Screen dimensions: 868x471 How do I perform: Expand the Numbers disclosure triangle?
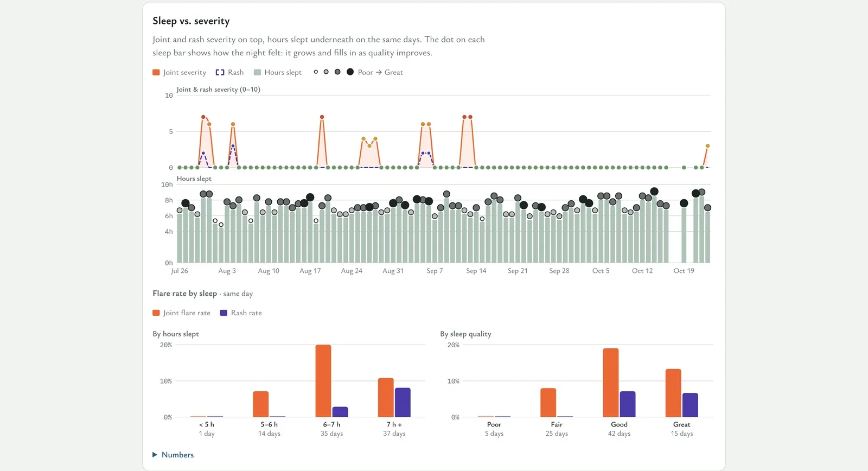[155, 455]
